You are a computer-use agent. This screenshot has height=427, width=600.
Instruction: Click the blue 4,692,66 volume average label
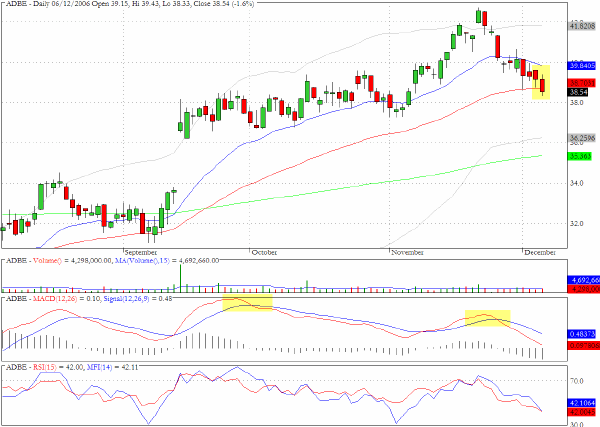(584, 280)
